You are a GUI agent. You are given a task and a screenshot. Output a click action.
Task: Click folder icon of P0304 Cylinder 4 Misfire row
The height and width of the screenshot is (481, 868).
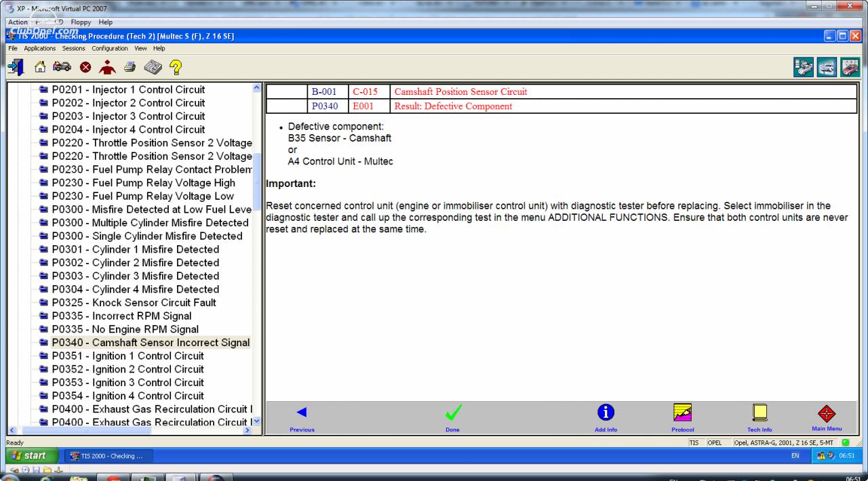coord(44,289)
